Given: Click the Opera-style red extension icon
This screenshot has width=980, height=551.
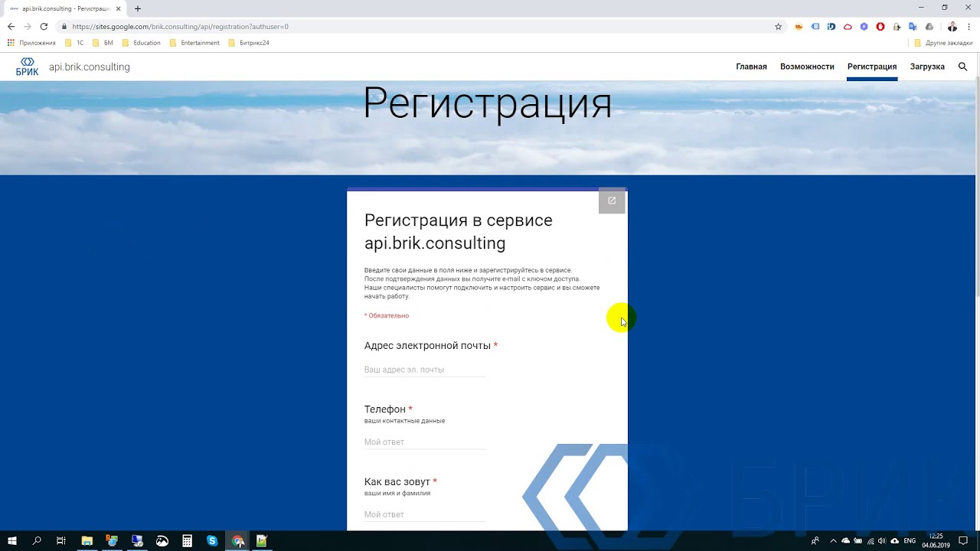Looking at the screenshot, I should [x=880, y=27].
